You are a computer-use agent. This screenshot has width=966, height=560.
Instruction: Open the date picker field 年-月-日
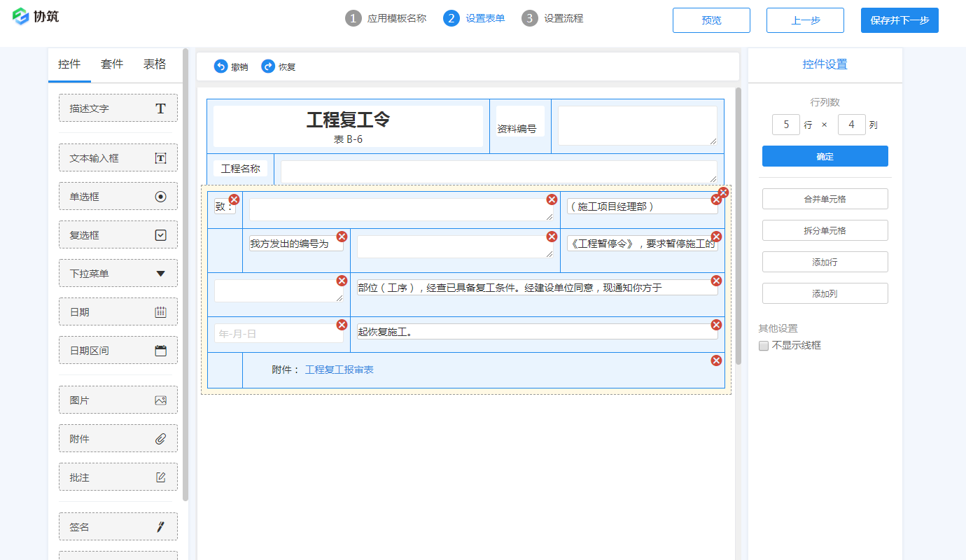click(279, 334)
